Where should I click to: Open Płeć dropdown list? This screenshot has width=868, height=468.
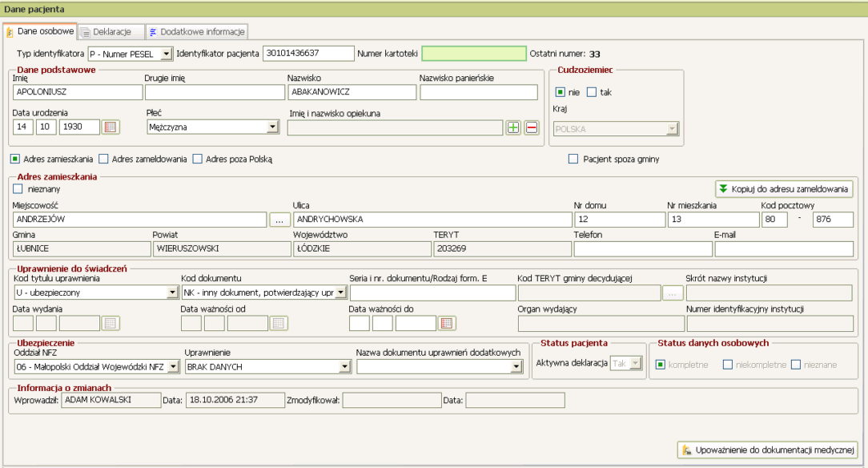(272, 127)
